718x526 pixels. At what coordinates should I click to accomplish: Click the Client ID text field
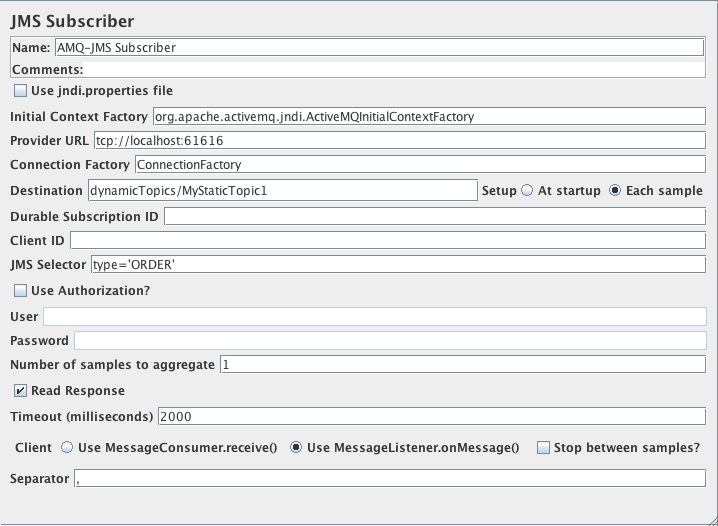[387, 240]
